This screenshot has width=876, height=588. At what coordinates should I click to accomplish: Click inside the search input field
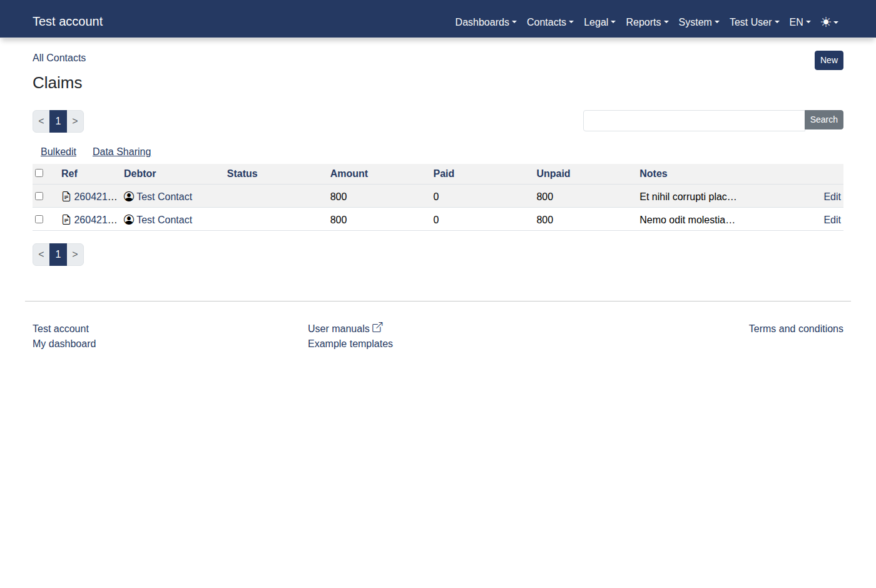pos(688,121)
